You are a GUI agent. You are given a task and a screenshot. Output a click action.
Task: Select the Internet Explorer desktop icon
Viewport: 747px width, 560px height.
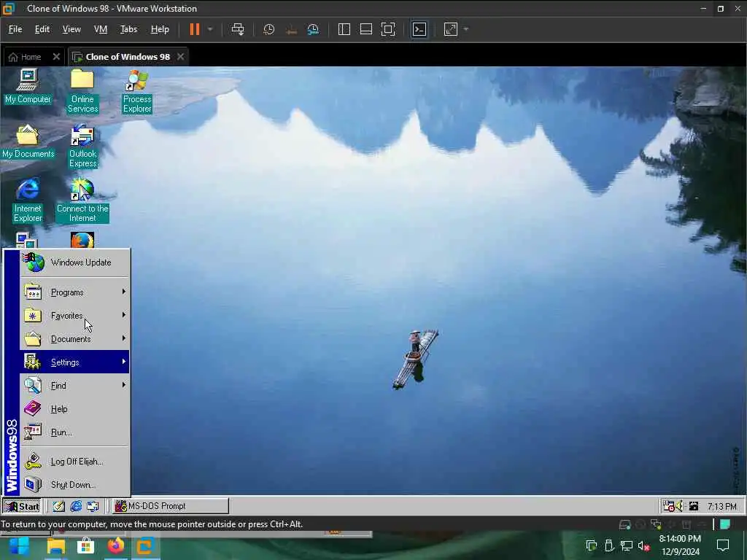tap(28, 200)
